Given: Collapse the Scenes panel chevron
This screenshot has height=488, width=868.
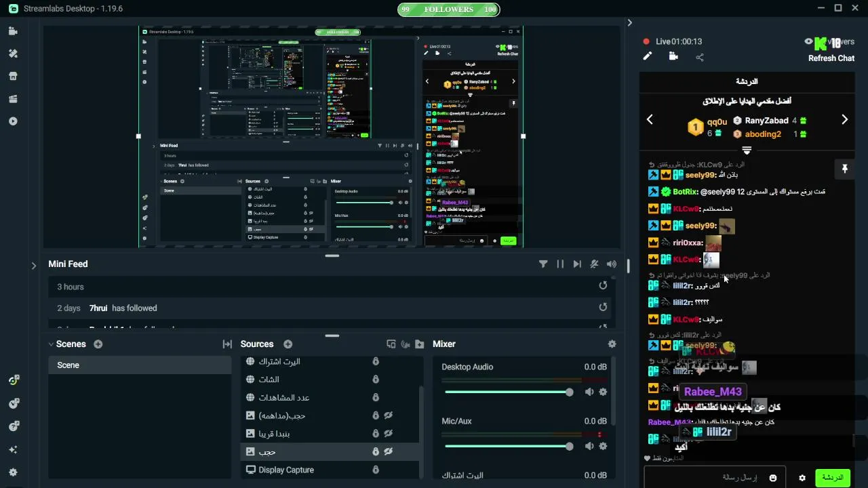Looking at the screenshot, I should coord(51,344).
